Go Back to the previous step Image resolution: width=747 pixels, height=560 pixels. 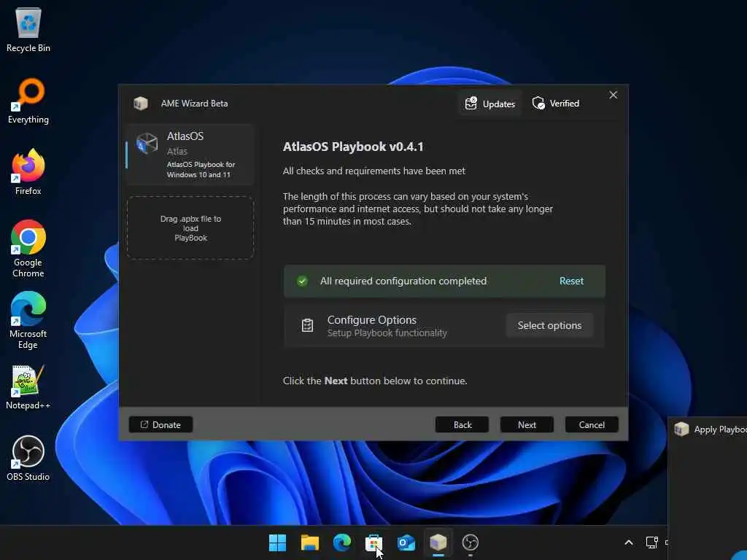pos(462,425)
